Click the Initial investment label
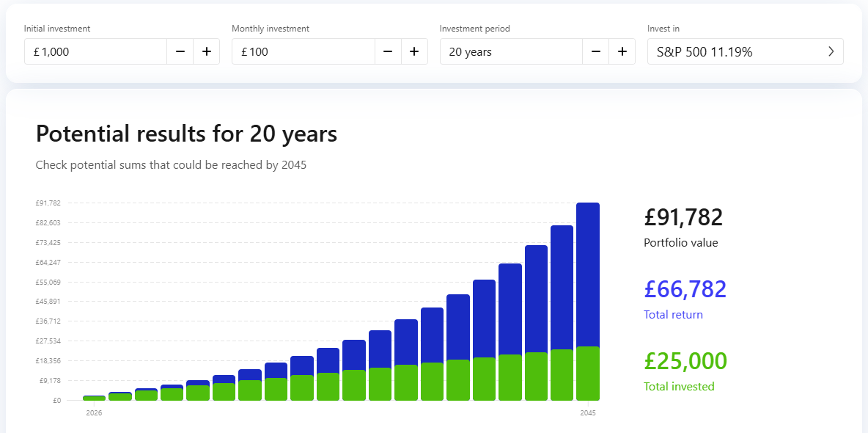This screenshot has width=868, height=433. click(x=57, y=29)
